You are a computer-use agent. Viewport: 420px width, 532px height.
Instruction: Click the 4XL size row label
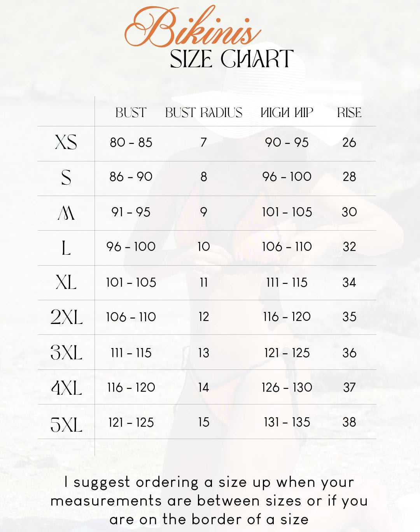click(66, 388)
